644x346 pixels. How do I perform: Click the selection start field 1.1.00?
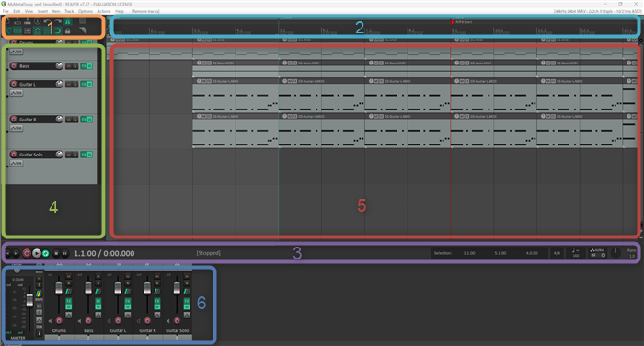click(469, 253)
